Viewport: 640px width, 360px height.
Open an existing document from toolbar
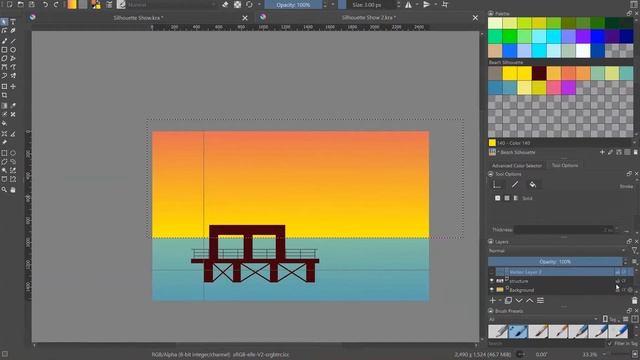20,4
